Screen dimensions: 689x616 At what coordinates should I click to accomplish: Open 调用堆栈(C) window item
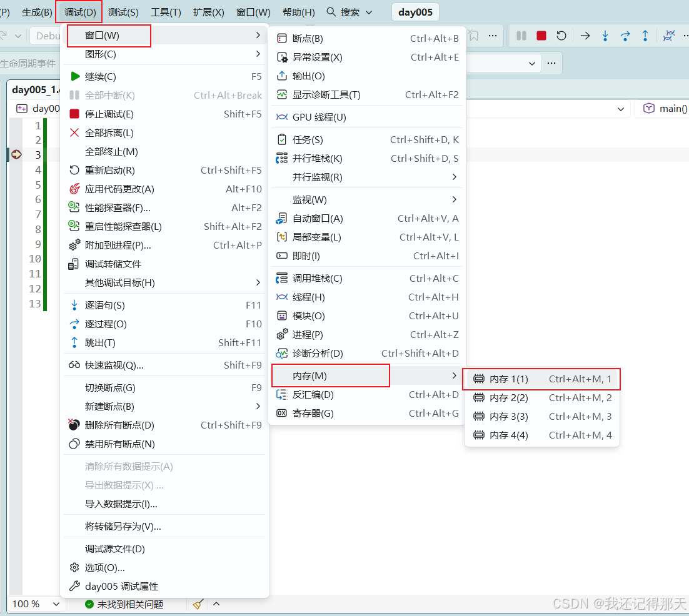coord(367,279)
